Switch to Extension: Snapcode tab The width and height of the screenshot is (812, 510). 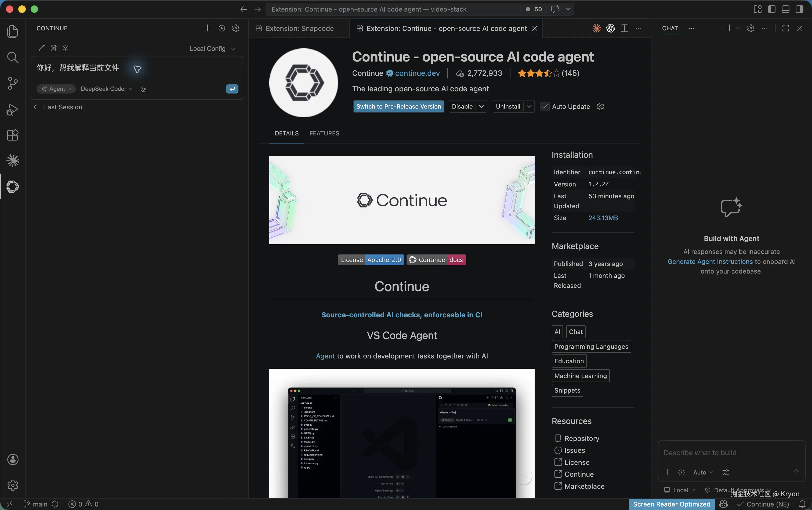pyautogui.click(x=299, y=29)
